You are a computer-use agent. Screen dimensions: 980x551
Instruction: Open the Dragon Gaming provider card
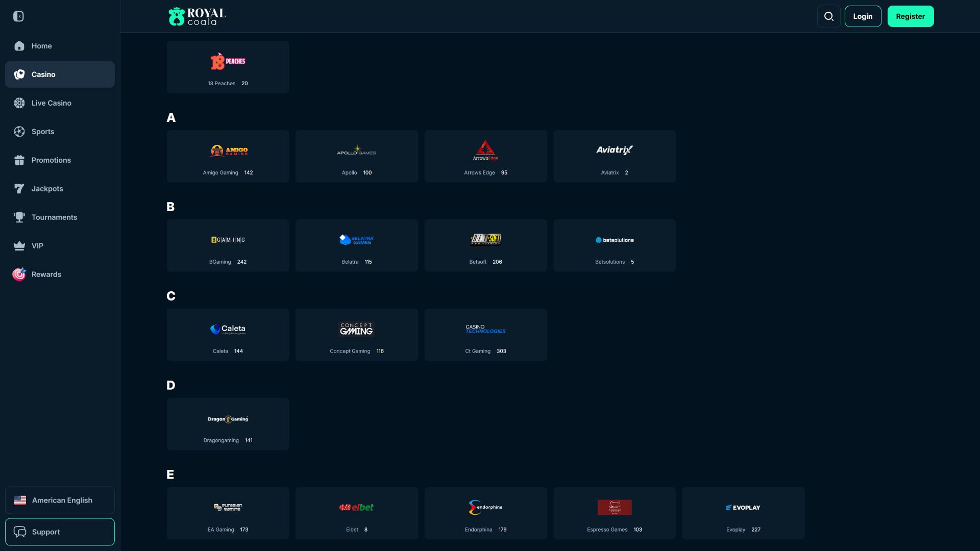pos(228,424)
